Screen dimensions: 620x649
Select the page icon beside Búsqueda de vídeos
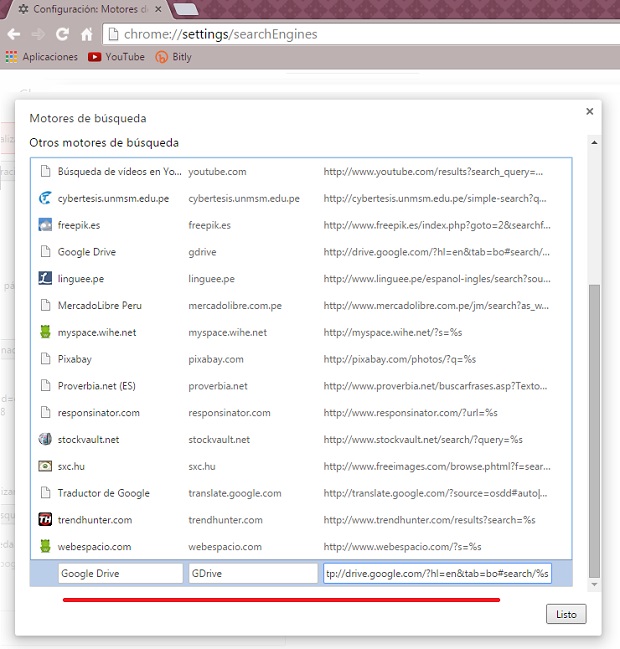tap(45, 171)
